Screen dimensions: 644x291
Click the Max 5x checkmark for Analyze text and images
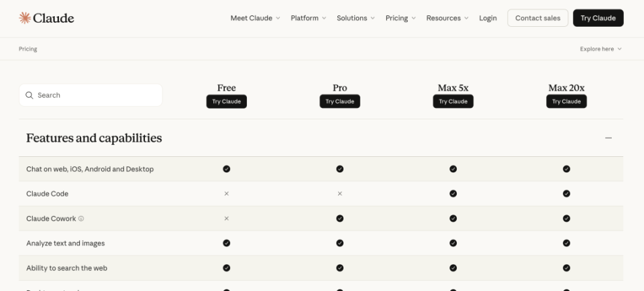coord(453,243)
